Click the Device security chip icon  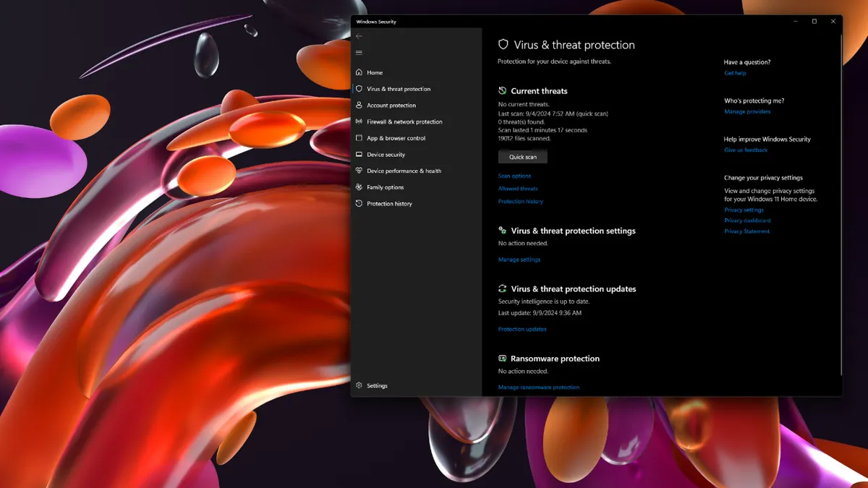359,155
